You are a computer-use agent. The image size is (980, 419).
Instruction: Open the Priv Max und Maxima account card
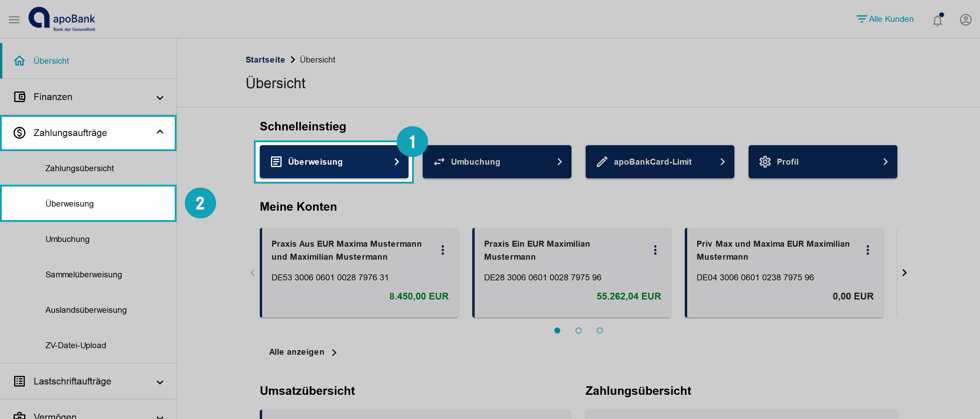[x=784, y=273]
